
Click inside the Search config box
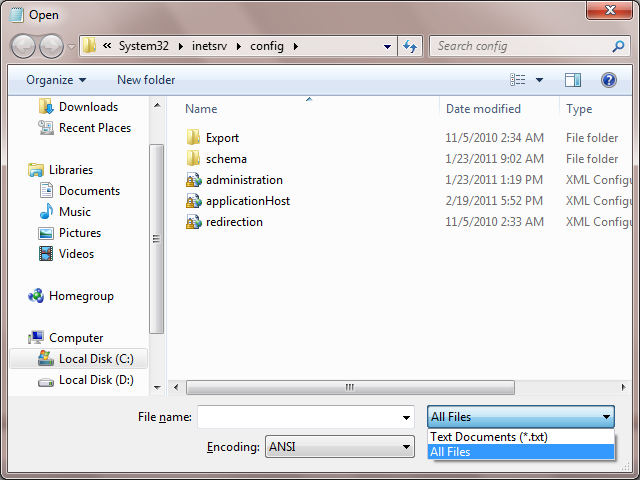point(520,46)
